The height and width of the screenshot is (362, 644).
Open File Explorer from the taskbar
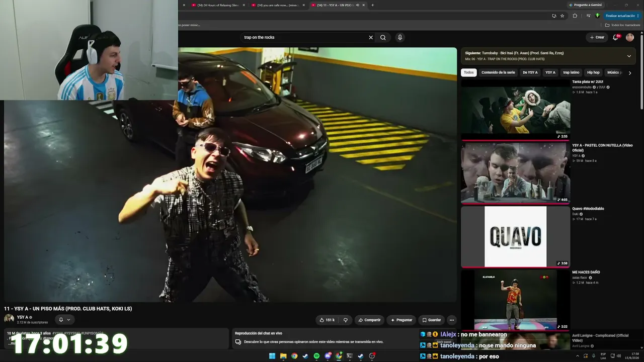point(283,356)
